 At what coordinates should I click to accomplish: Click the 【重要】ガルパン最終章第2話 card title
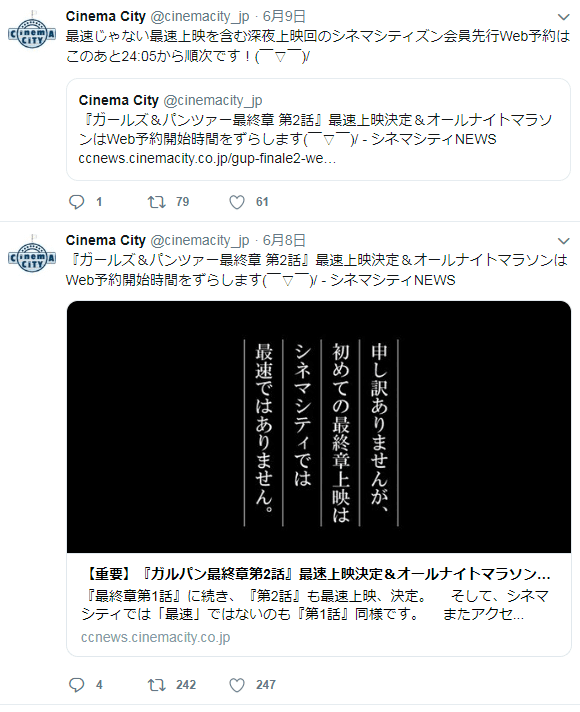317,574
